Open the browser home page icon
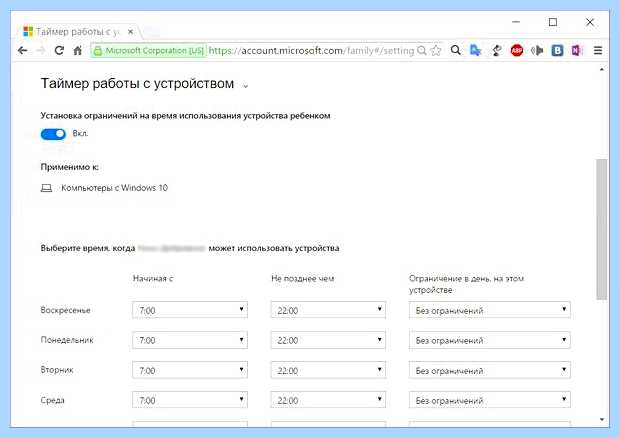 [78, 51]
